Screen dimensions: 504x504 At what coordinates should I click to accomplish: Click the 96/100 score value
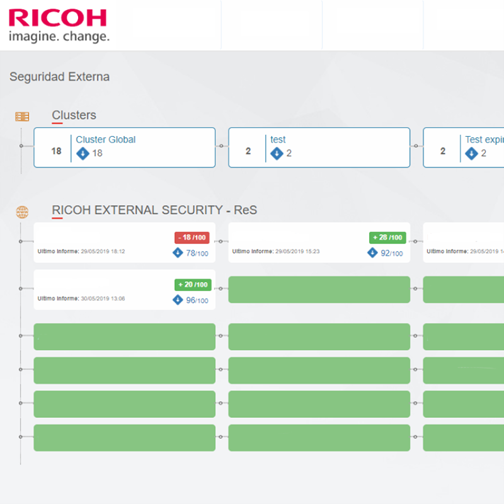[197, 300]
